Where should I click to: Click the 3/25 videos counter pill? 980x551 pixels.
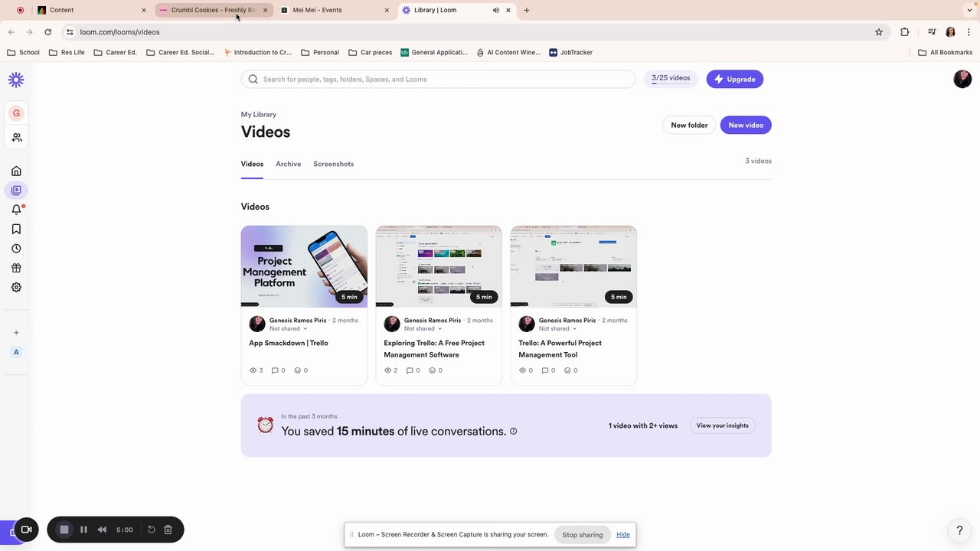[x=671, y=79]
